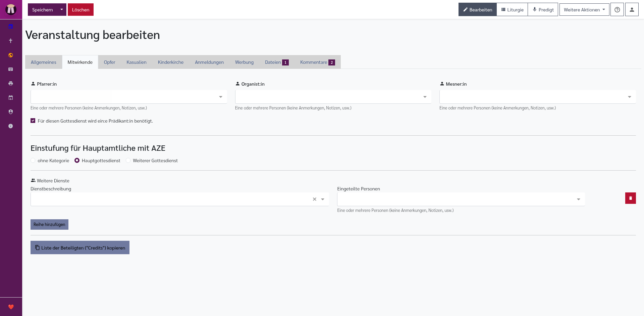Click the red Löschen button
The width and height of the screenshot is (644, 316).
click(x=80, y=9)
